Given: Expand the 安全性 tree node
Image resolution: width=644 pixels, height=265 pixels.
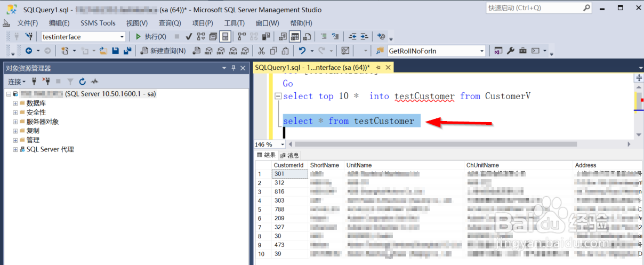Looking at the screenshot, I should [15, 113].
